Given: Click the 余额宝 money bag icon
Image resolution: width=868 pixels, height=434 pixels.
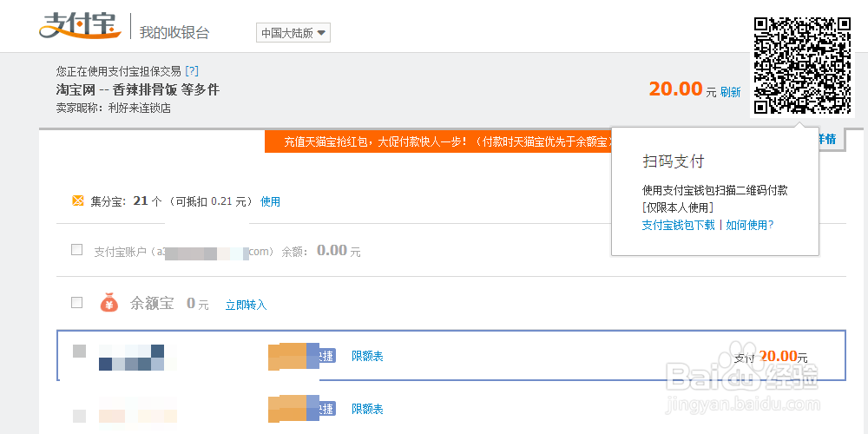Looking at the screenshot, I should click(x=109, y=303).
